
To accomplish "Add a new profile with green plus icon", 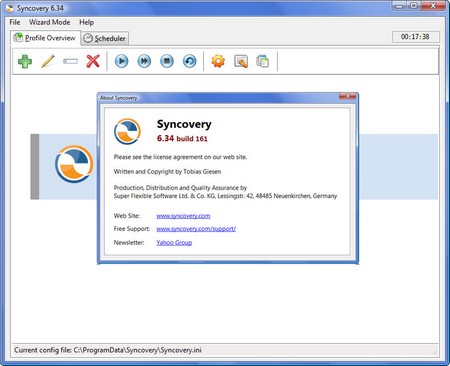I will tap(25, 61).
